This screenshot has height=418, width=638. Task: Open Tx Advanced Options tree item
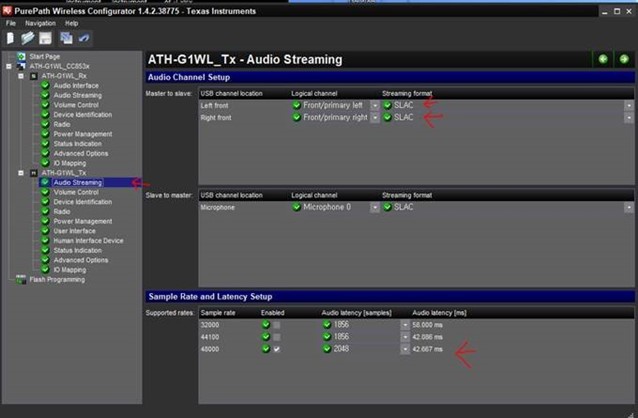coord(81,260)
